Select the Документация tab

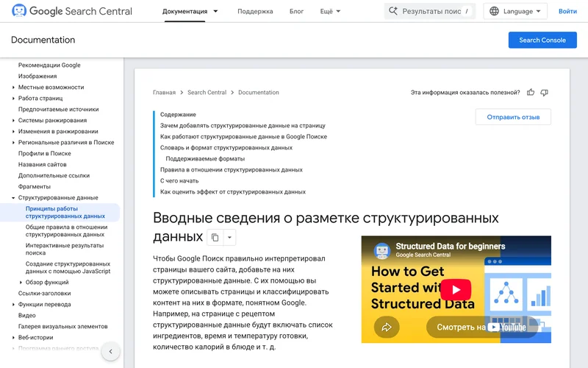184,11
